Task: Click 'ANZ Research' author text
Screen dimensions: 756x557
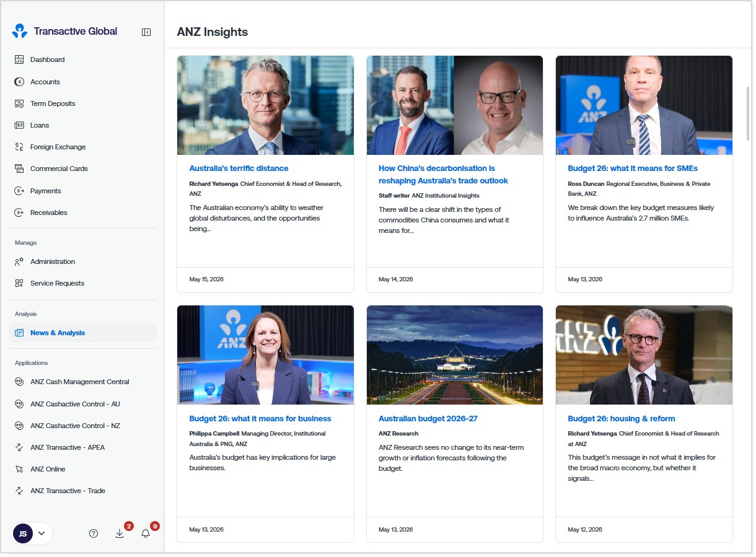Action: tap(398, 434)
